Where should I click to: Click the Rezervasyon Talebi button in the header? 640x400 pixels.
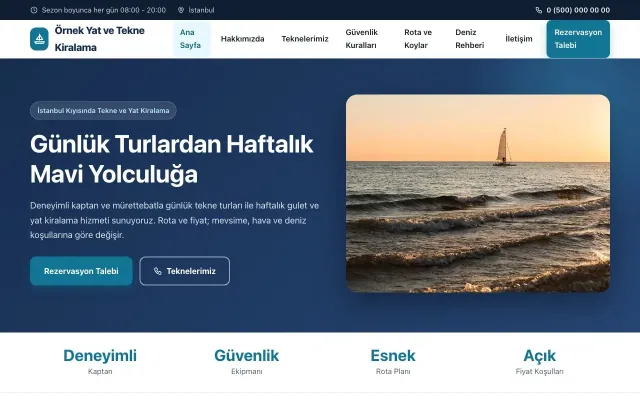[578, 39]
